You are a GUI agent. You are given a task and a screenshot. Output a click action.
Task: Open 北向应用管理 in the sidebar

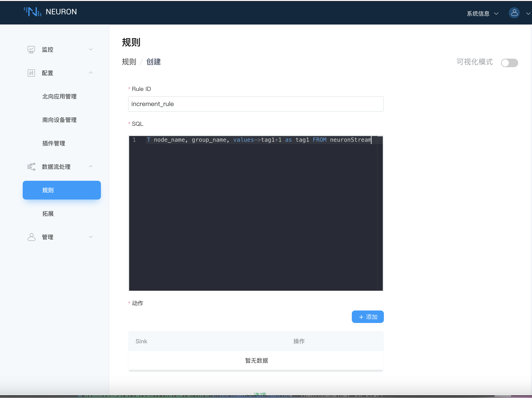point(59,97)
